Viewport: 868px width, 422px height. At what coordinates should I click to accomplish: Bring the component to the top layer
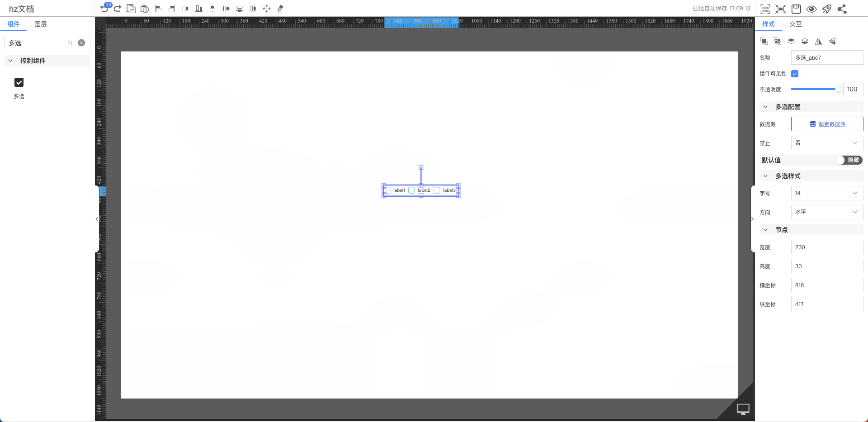tap(791, 41)
